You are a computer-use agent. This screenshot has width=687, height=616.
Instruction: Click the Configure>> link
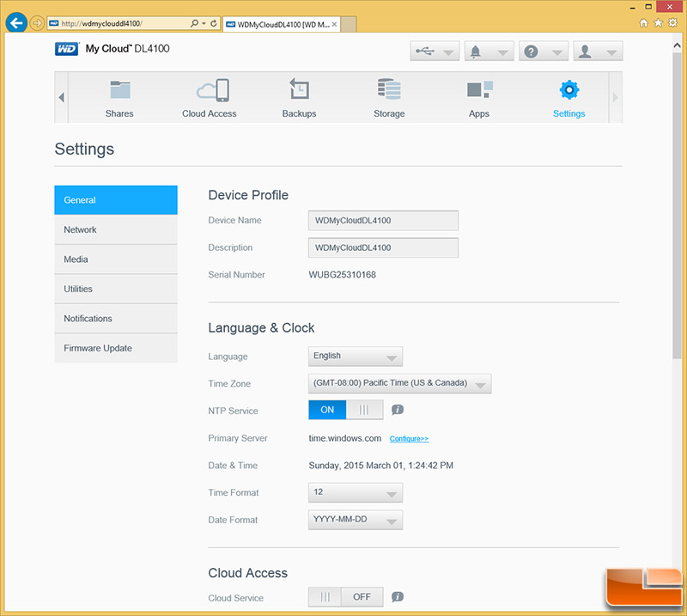(x=410, y=438)
